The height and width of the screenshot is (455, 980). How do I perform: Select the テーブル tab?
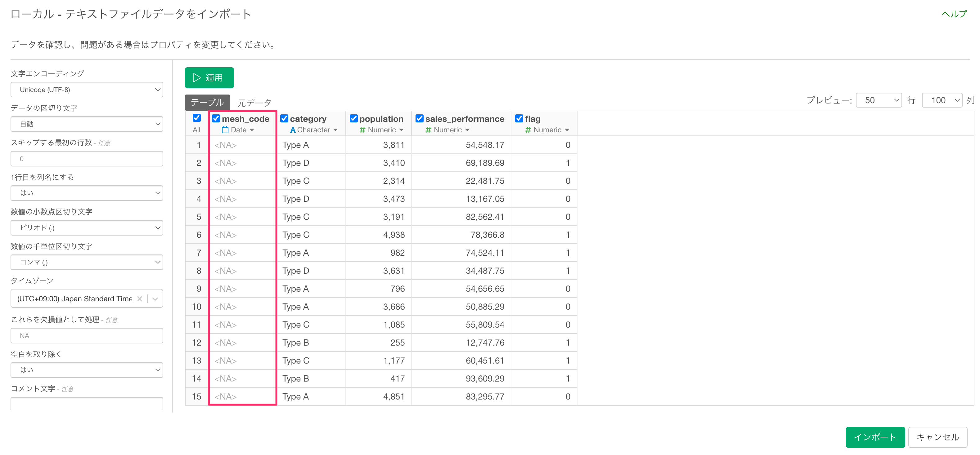207,103
